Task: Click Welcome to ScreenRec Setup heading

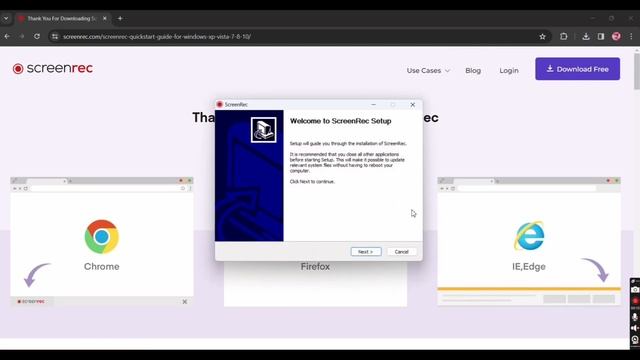Action: point(340,121)
